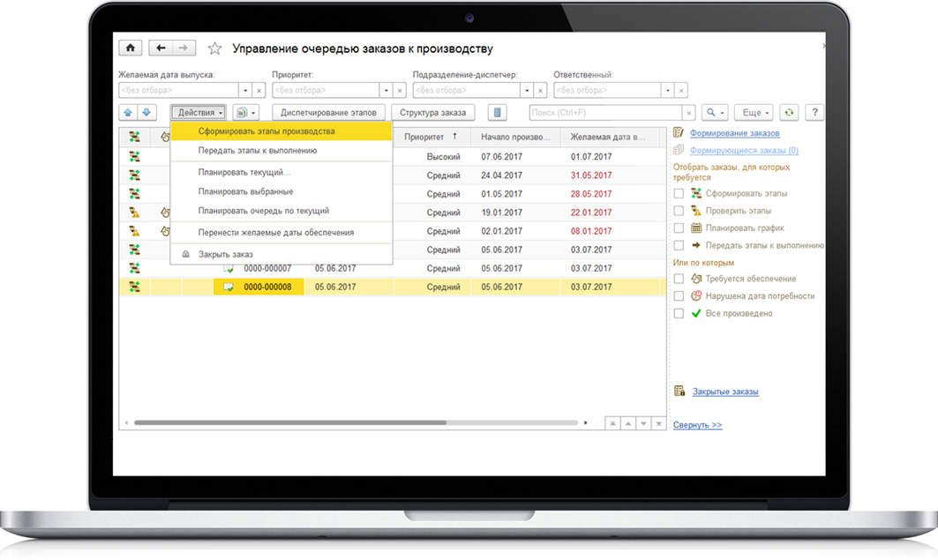Click the Закрытые заказы folder icon
This screenshot has height=560, width=938.
[679, 391]
